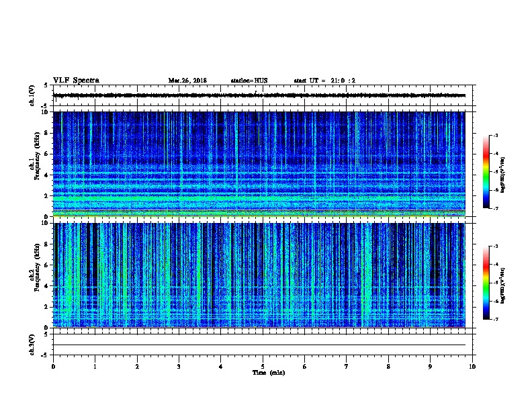The width and height of the screenshot is (532, 411).
Task: Click the "VLF Spectra" plot title
Action: [76, 81]
